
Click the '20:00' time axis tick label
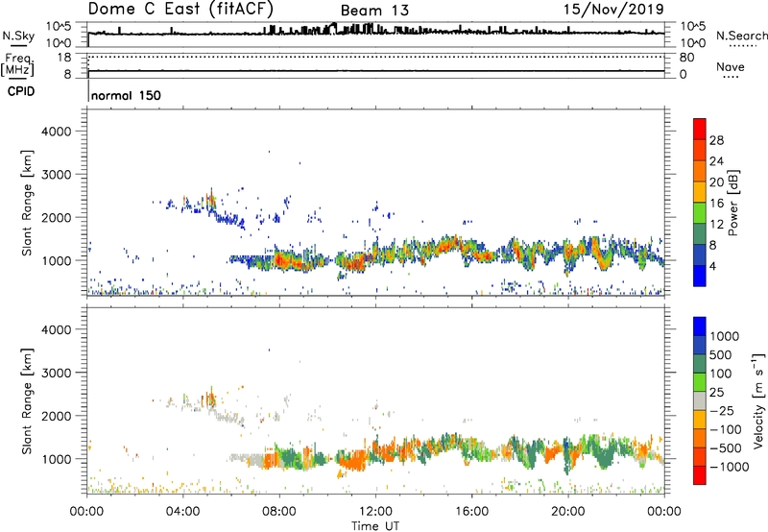coord(567,512)
